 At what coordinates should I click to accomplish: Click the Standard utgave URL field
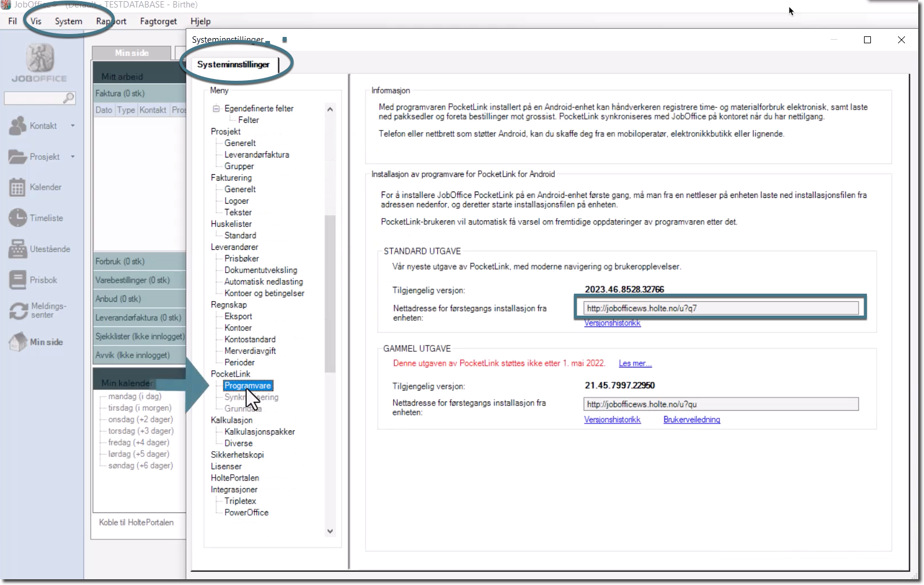click(721, 308)
